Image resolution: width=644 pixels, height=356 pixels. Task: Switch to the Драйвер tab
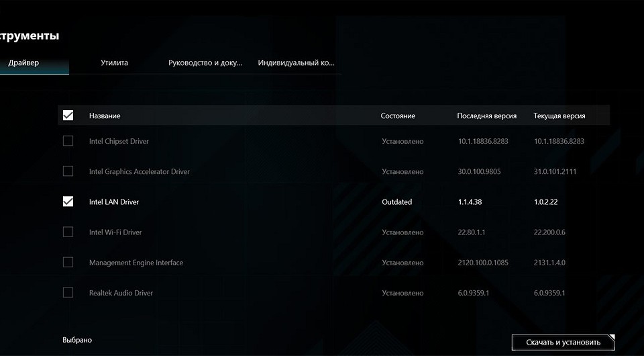click(23, 63)
